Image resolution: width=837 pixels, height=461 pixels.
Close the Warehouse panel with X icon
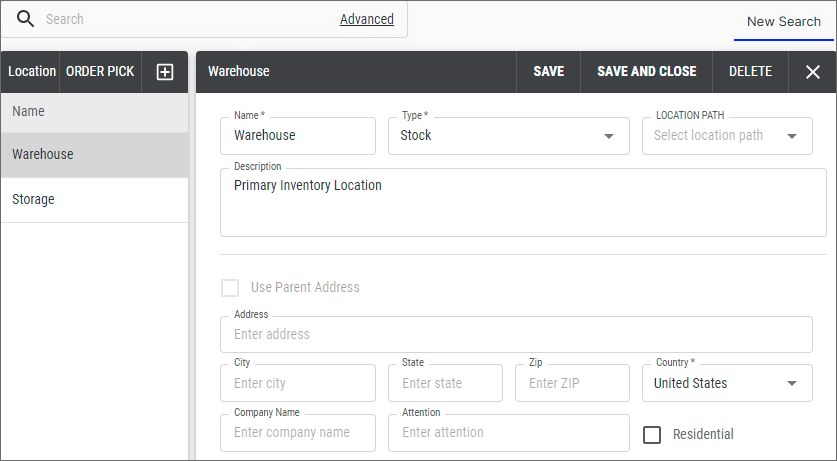click(812, 72)
